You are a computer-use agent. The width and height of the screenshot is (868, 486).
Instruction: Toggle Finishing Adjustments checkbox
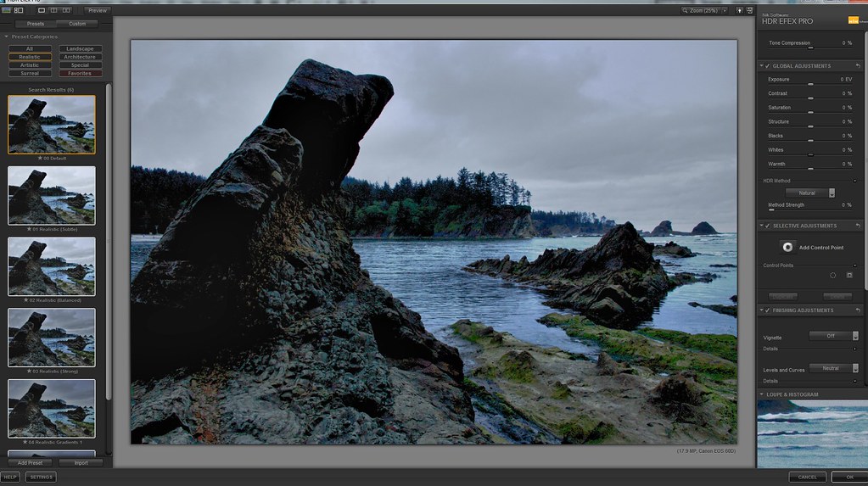tap(767, 310)
